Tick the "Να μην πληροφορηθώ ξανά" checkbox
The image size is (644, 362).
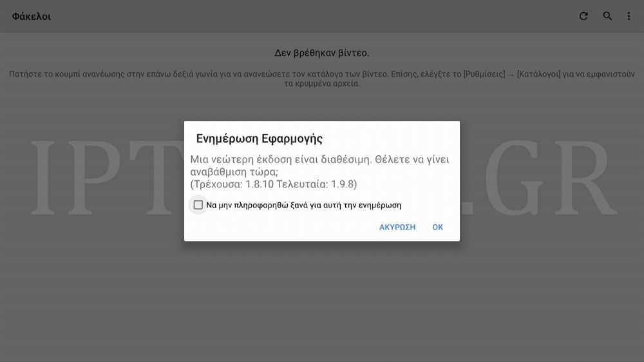coord(198,205)
